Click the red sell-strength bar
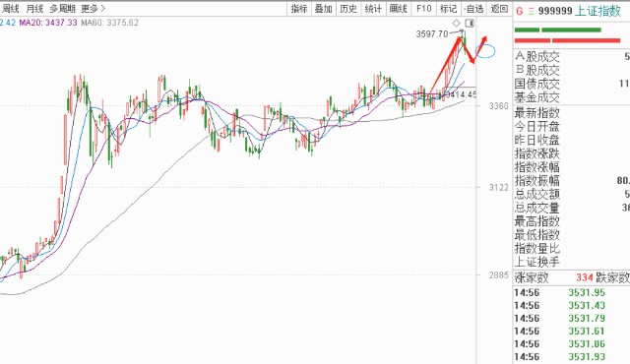Viewport: 630px width, 364px height. click(567, 40)
